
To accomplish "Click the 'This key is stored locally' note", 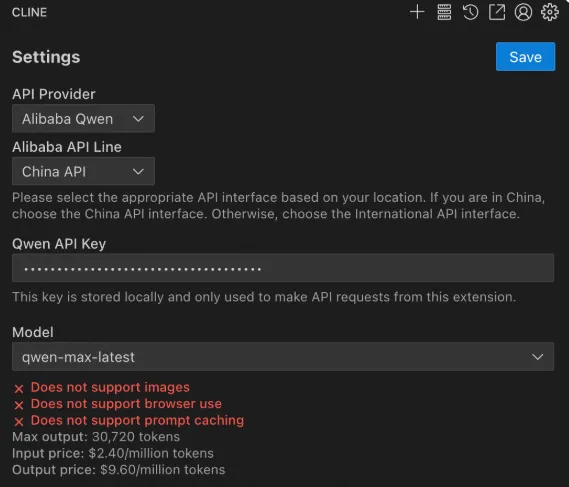I will (264, 297).
